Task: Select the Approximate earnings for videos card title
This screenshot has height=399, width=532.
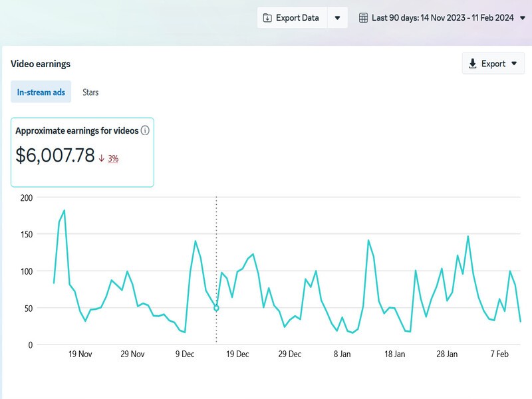Action: pyautogui.click(x=76, y=131)
